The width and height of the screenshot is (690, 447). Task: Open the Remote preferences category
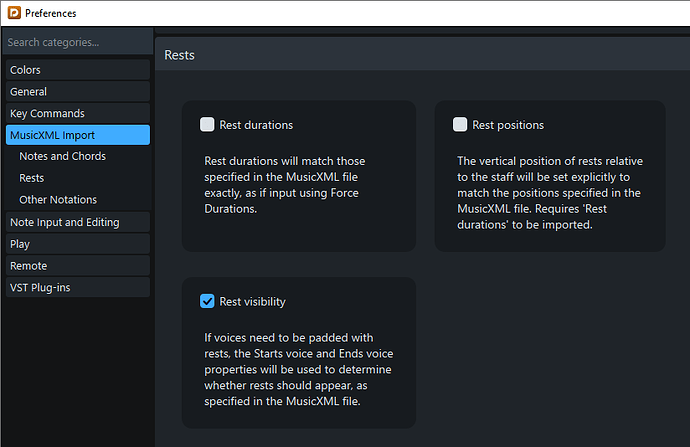click(76, 266)
